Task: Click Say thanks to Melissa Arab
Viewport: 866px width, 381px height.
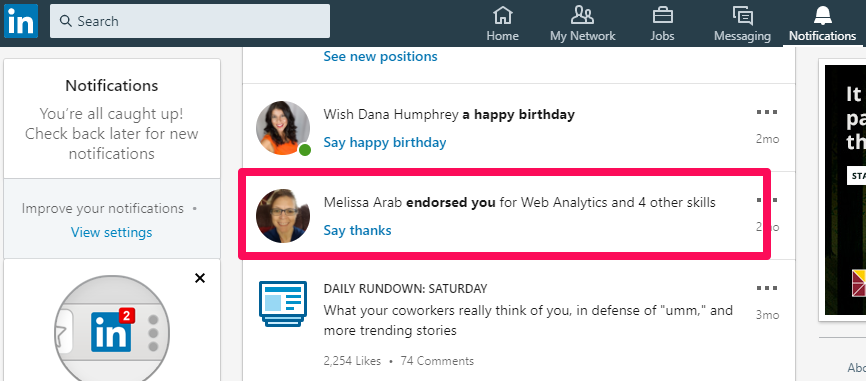Action: point(357,230)
